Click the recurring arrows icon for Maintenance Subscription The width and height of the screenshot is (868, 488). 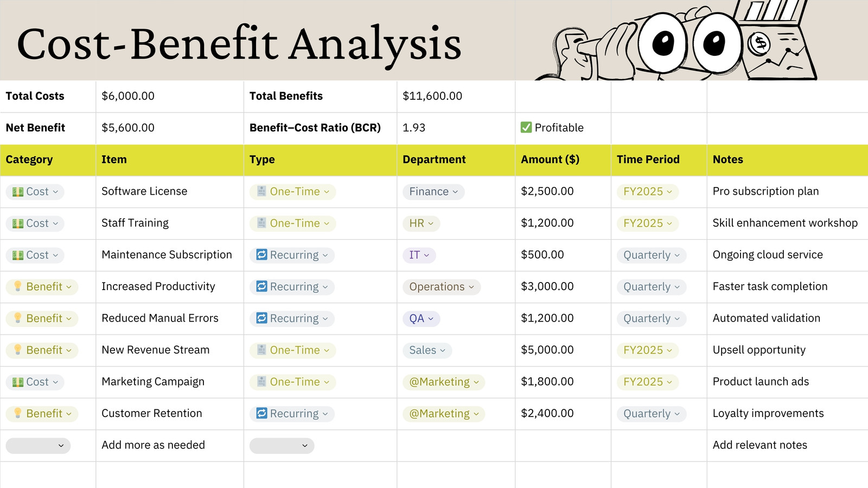261,255
